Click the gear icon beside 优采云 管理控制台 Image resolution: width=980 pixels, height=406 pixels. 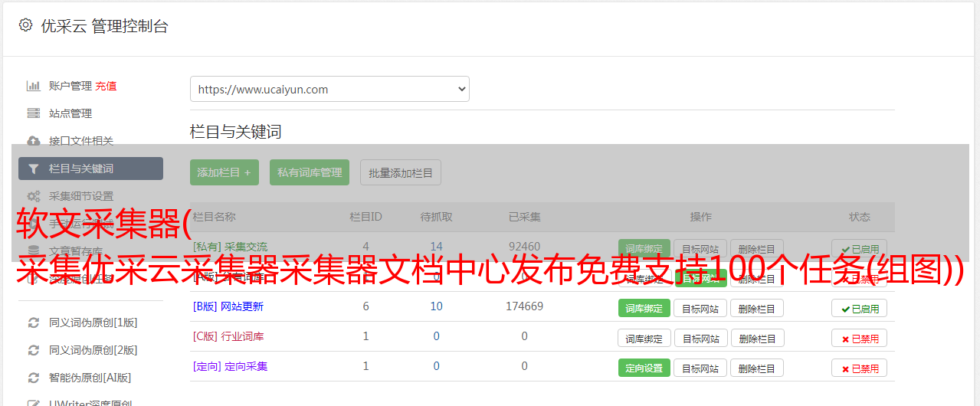[25, 25]
